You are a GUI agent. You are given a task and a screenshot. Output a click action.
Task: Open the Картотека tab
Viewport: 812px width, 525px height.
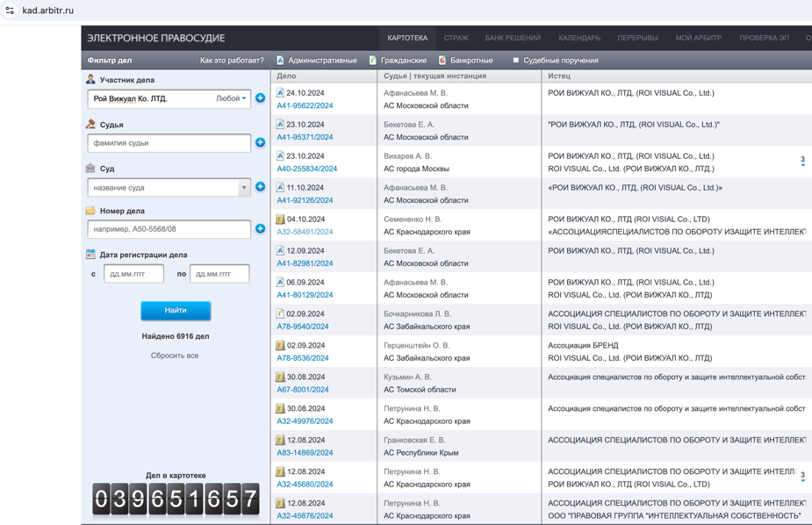407,38
